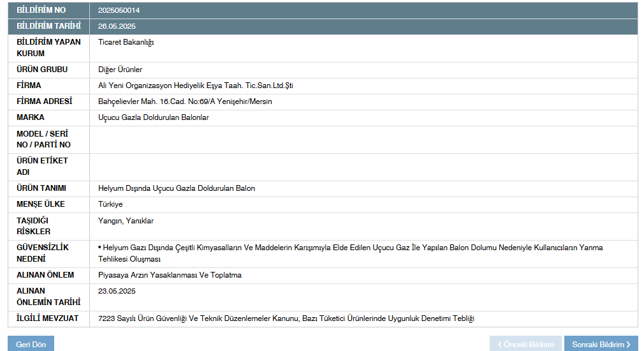Select legislation text 7223 Sayılı Ürün Güvenliği
The image size is (644, 351).
coord(286,318)
